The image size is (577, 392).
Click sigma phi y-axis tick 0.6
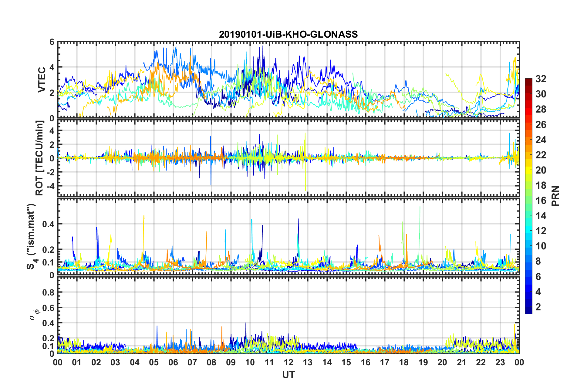click(x=49, y=308)
